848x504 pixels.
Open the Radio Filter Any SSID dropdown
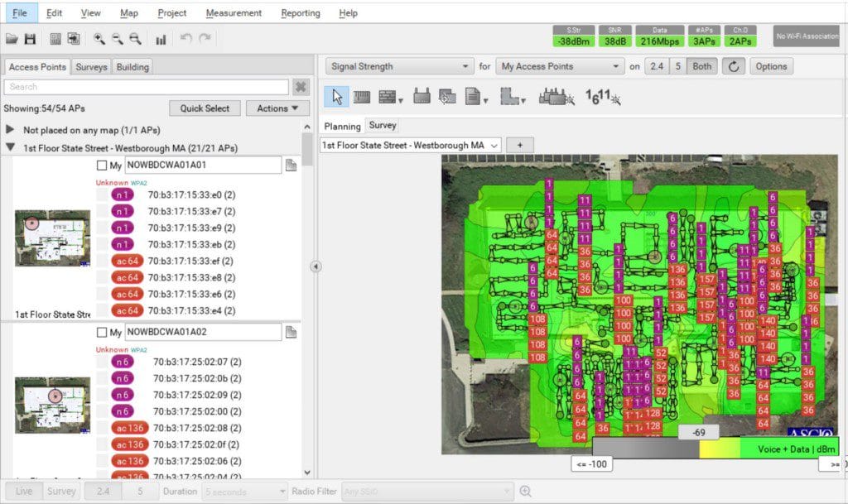point(427,492)
